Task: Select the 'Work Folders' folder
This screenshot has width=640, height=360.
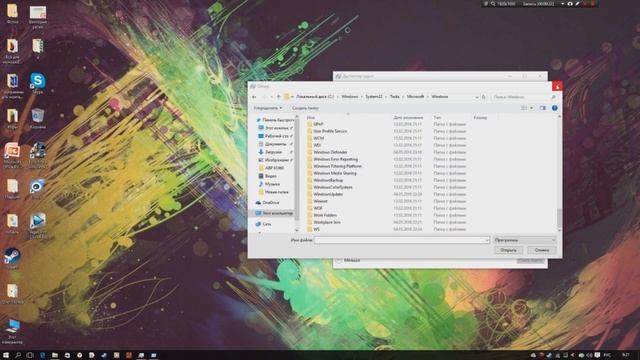Action: click(x=325, y=215)
